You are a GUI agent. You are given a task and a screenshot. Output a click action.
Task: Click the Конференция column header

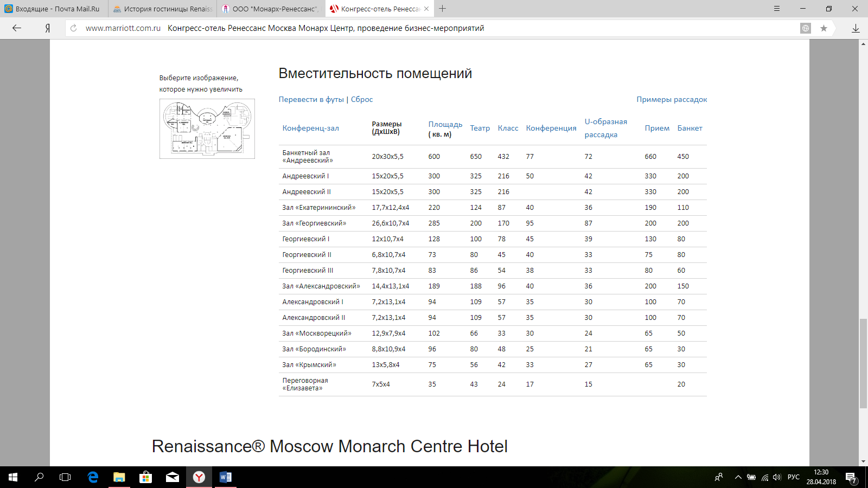pos(551,128)
